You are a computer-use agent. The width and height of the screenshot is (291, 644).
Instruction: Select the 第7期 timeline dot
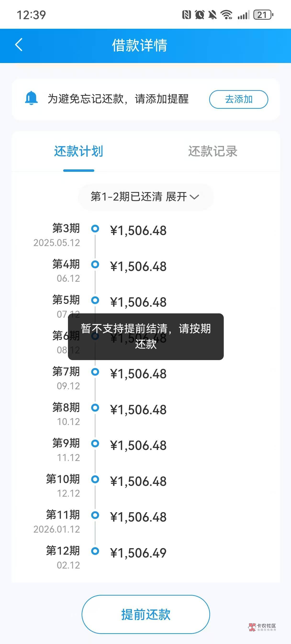tap(95, 372)
